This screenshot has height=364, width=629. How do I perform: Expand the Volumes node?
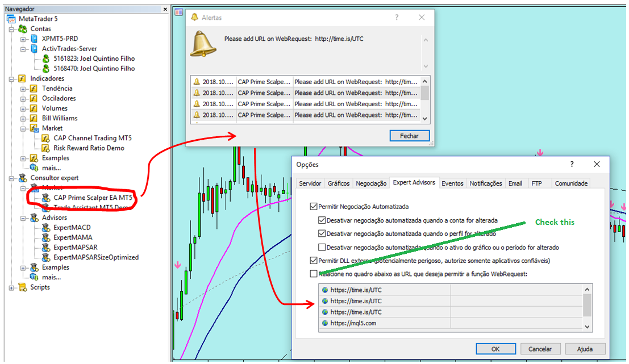coord(23,108)
